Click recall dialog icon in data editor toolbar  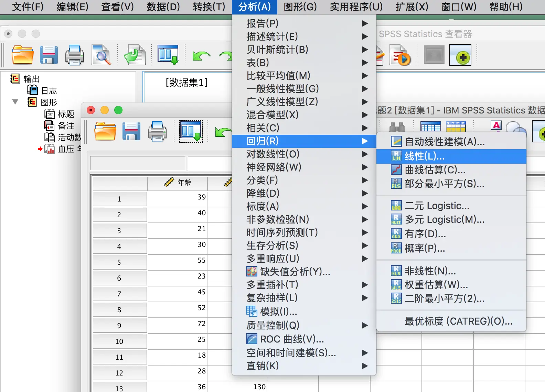pos(191,131)
